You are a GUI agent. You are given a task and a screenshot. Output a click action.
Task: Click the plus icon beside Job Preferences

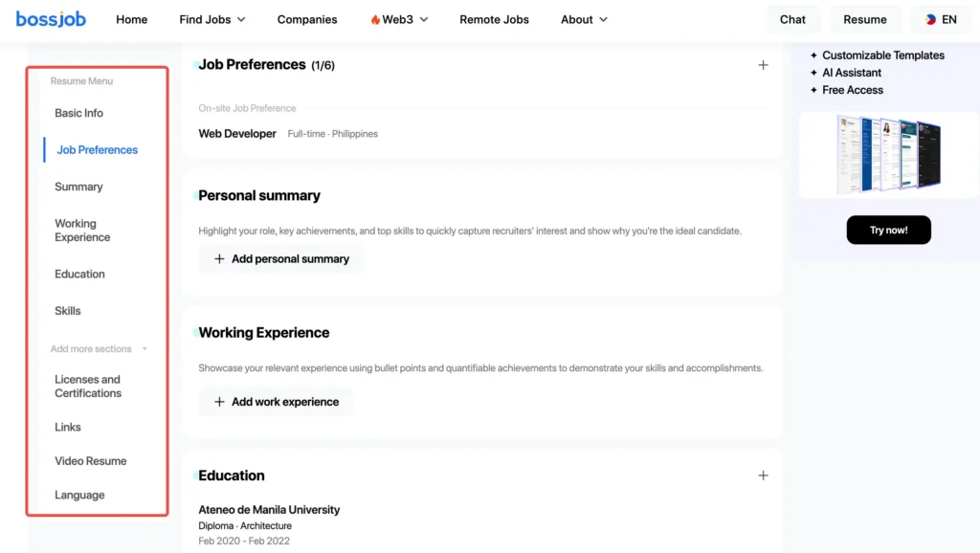(763, 65)
